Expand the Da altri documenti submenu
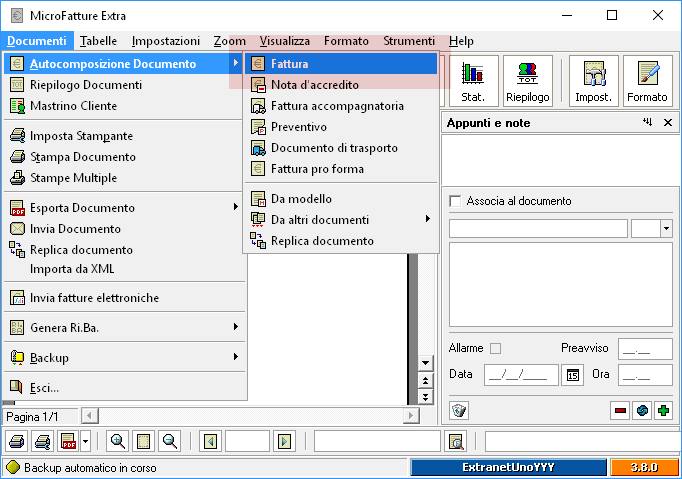The height and width of the screenshot is (479, 682). tap(428, 219)
